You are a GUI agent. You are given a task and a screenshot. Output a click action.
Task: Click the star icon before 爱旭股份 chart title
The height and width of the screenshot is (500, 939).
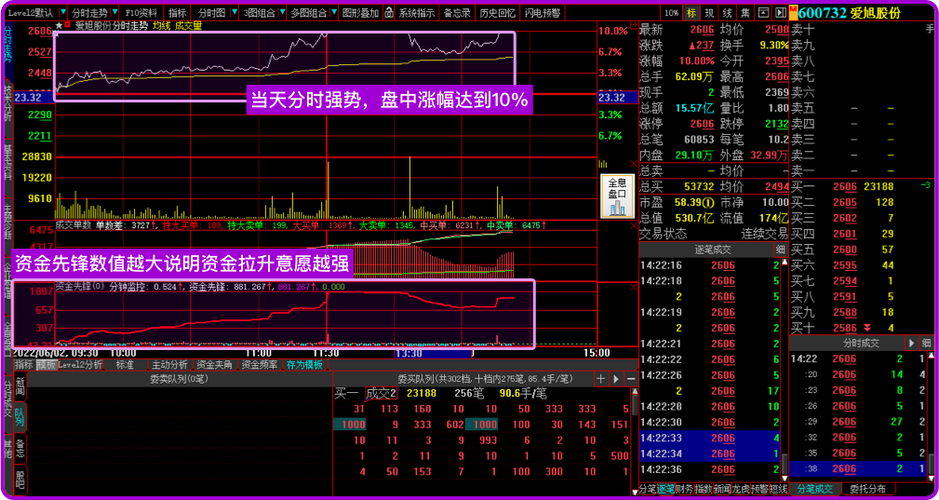(58, 24)
